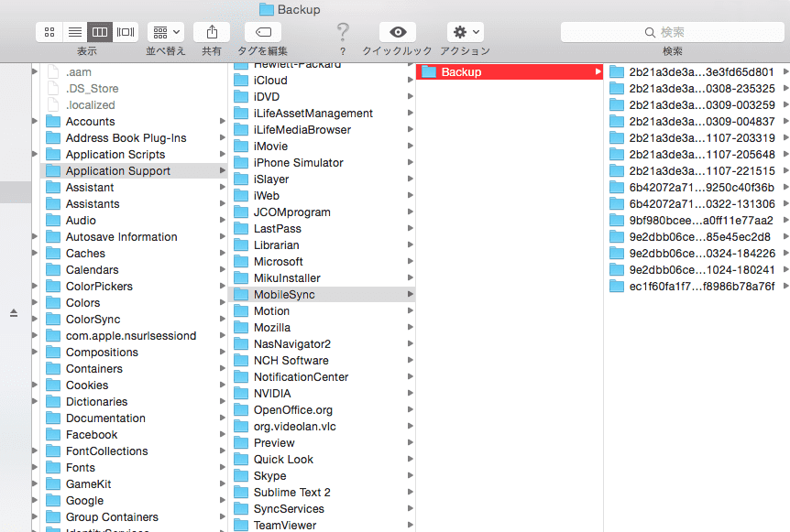Click arrow beside Quick Look folder
This screenshot has height=532, width=790.
pyautogui.click(x=410, y=459)
